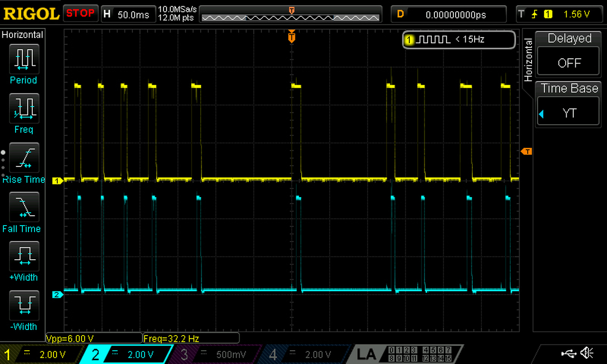Click the D horizontal delay readout
The width and height of the screenshot is (607, 364).
[448, 14]
